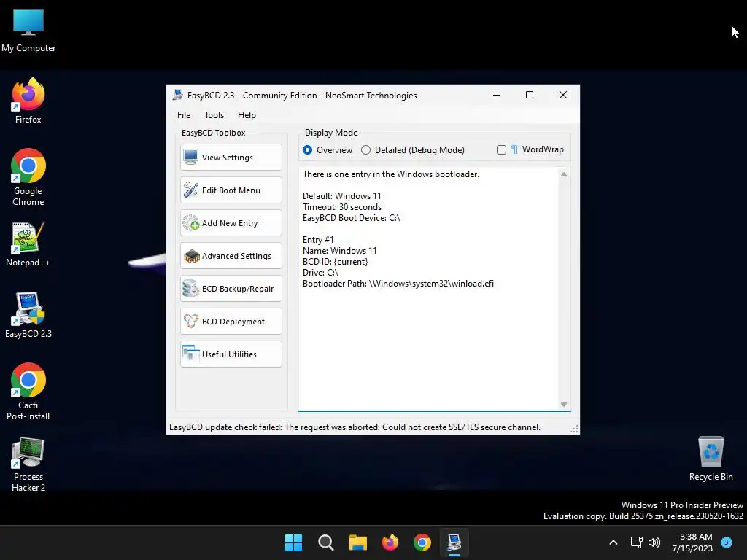Open the network status tray icon
Screen dimensions: 747x560
(636, 542)
